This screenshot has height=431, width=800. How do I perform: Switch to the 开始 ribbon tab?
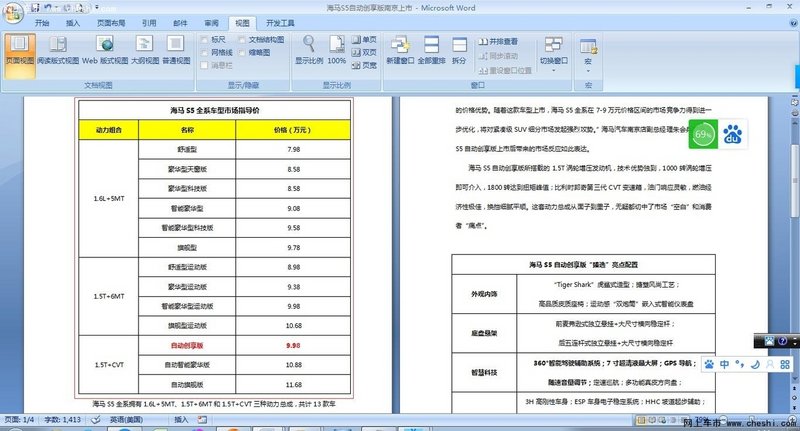point(42,23)
